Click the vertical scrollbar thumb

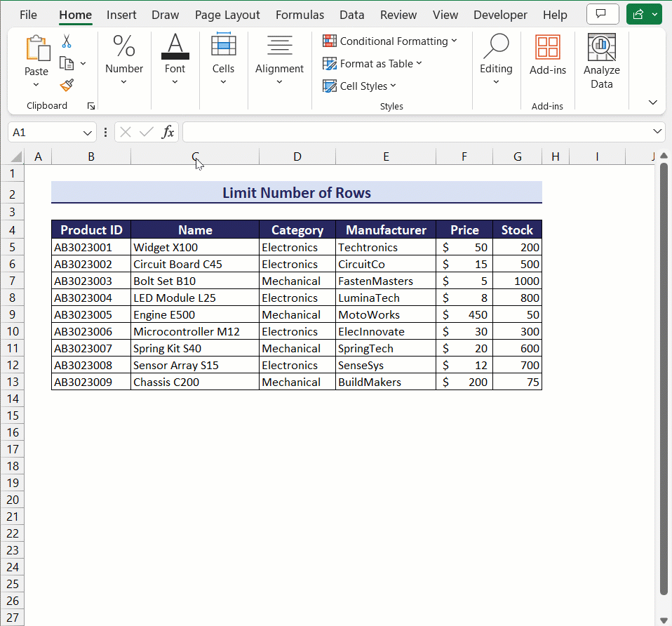click(664, 378)
